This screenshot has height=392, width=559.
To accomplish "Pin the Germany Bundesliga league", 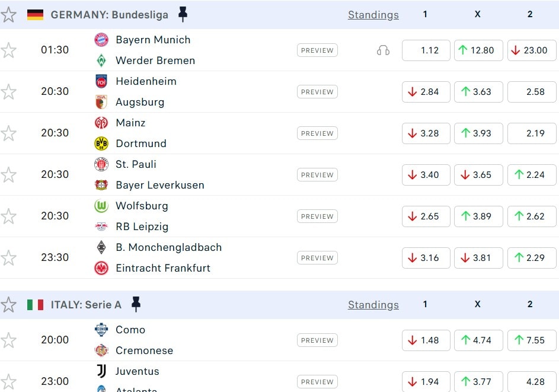I will click(x=183, y=15).
